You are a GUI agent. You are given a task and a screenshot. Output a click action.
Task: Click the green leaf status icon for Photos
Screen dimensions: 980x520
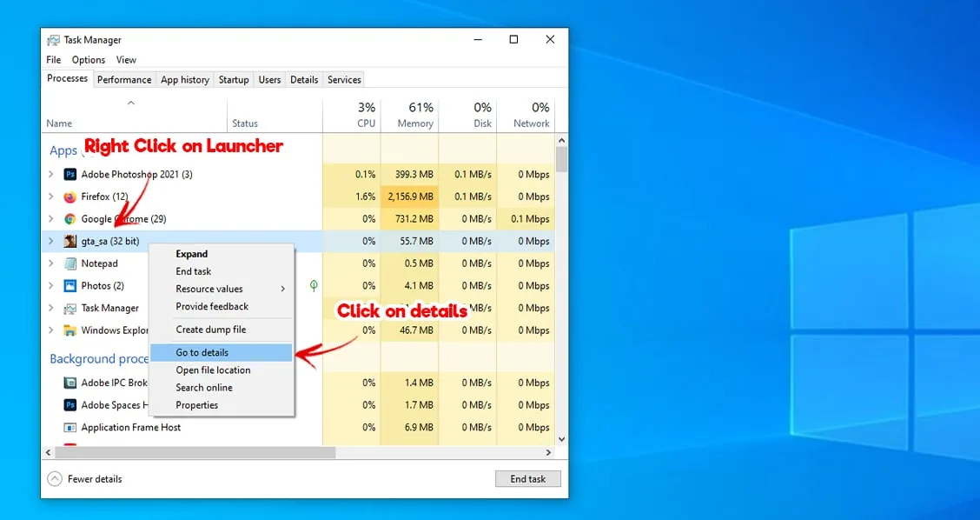click(314, 285)
